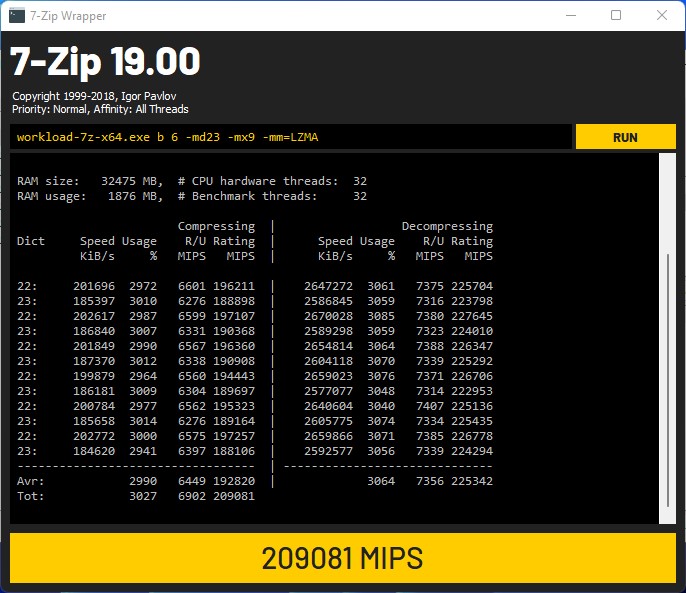The width and height of the screenshot is (686, 593).
Task: Click decompressing rating value 226706
Action: click(472, 376)
